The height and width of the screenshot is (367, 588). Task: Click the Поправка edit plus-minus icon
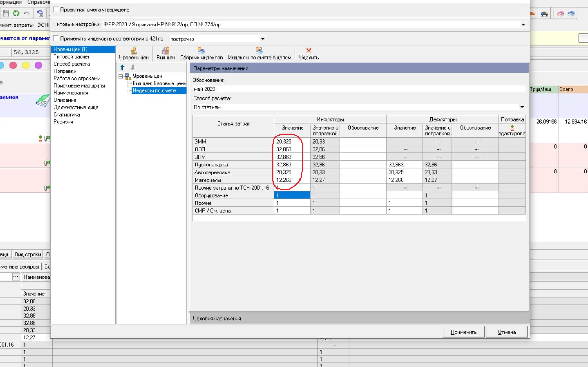tap(512, 128)
